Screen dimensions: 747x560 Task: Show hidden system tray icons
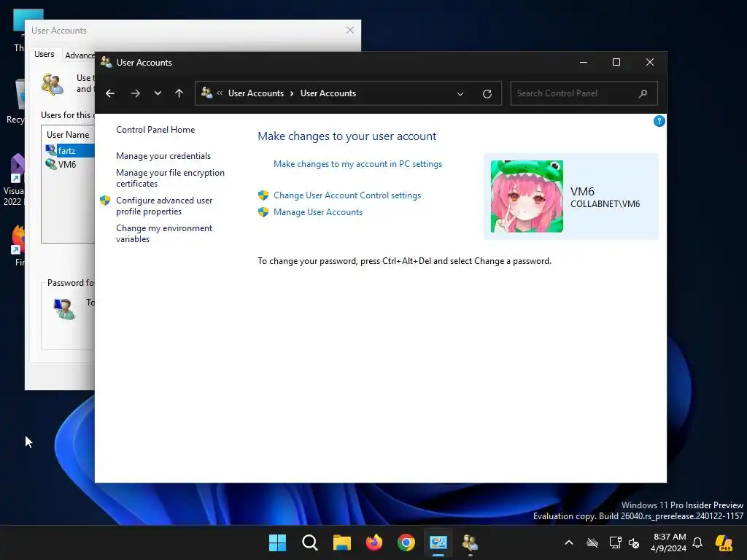point(569,542)
